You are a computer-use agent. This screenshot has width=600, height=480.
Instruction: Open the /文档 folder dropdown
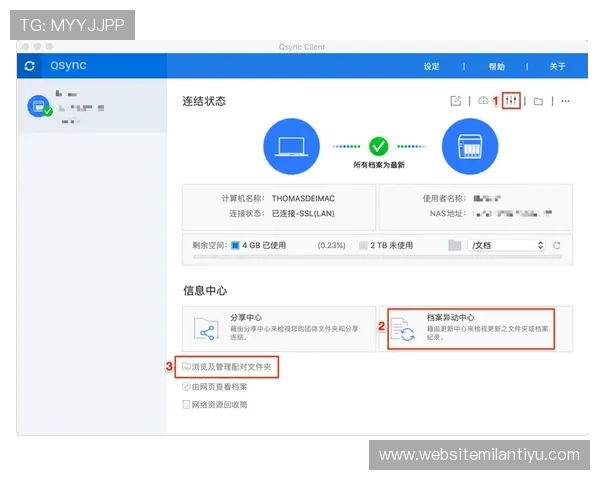pyautogui.click(x=506, y=245)
